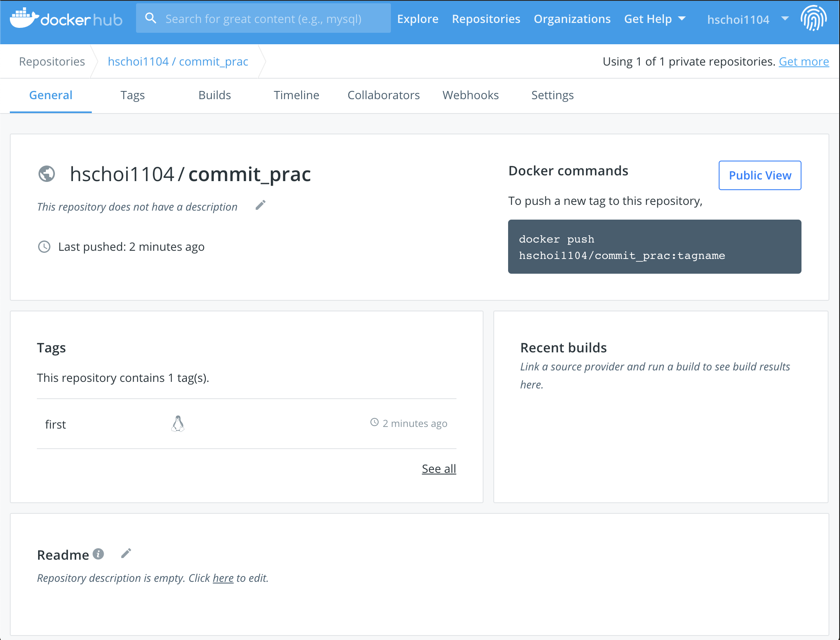The width and height of the screenshot is (840, 640).
Task: Click the hschoi1104 username in header
Action: click(x=738, y=19)
